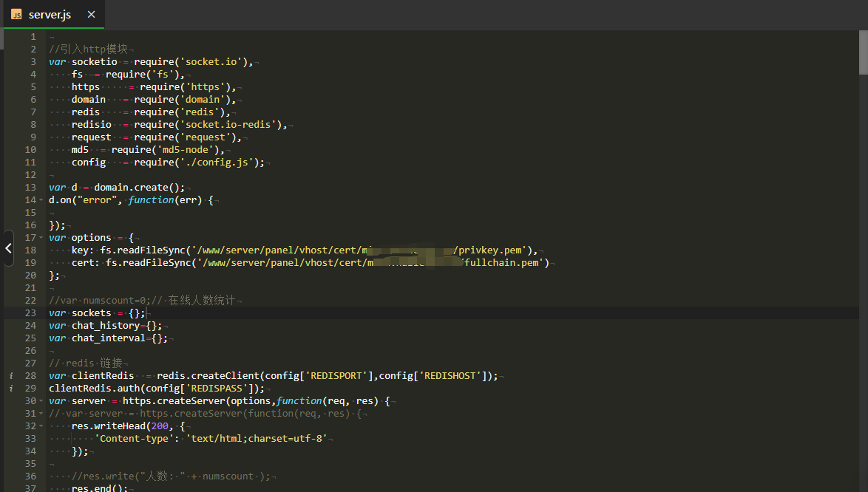Click the 'fs' variable on line 4

click(x=77, y=74)
